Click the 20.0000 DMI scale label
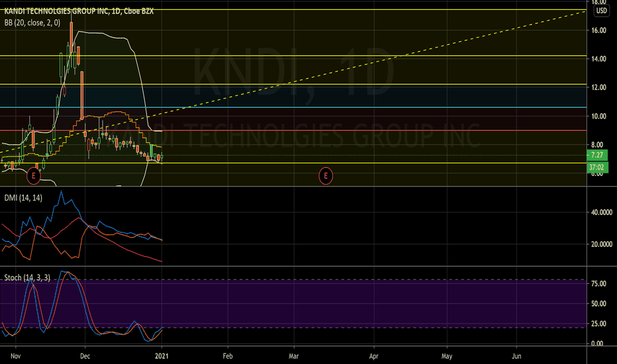This screenshot has width=617, height=364. [x=602, y=244]
